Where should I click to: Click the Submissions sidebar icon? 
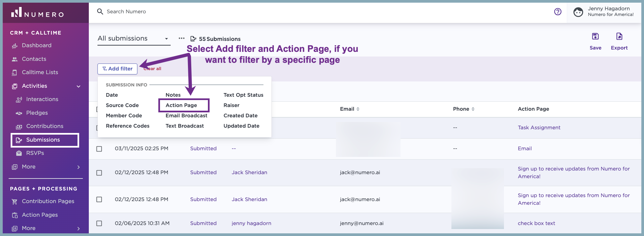point(19,140)
